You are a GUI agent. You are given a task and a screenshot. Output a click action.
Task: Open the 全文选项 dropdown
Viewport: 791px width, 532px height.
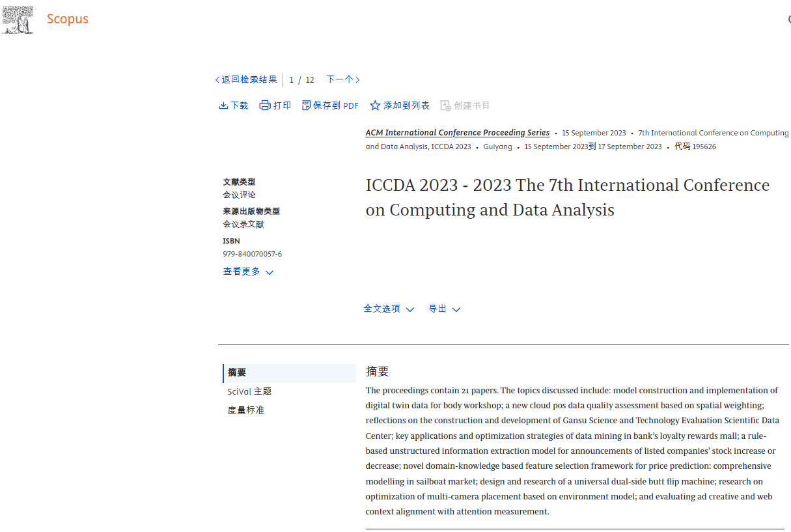tap(389, 309)
